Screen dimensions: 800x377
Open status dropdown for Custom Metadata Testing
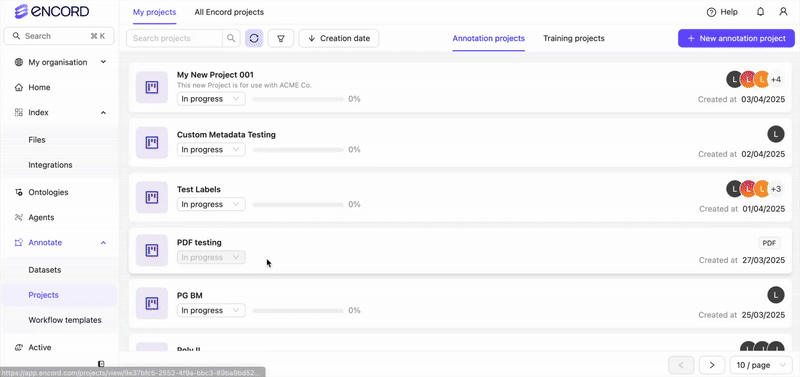point(211,149)
